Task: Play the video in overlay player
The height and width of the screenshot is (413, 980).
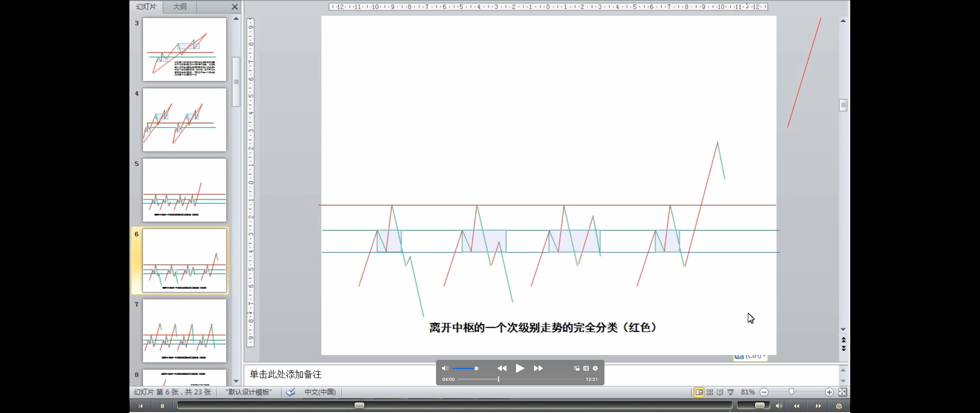Action: coord(520,368)
